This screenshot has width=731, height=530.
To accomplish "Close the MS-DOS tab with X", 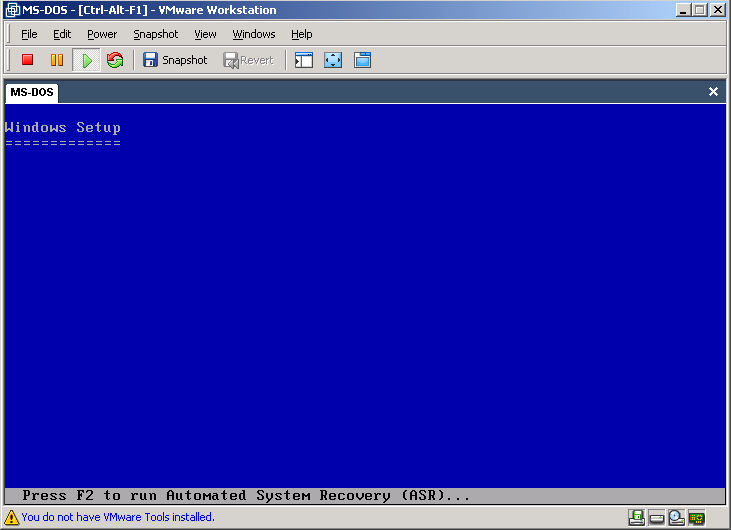I will [713, 91].
